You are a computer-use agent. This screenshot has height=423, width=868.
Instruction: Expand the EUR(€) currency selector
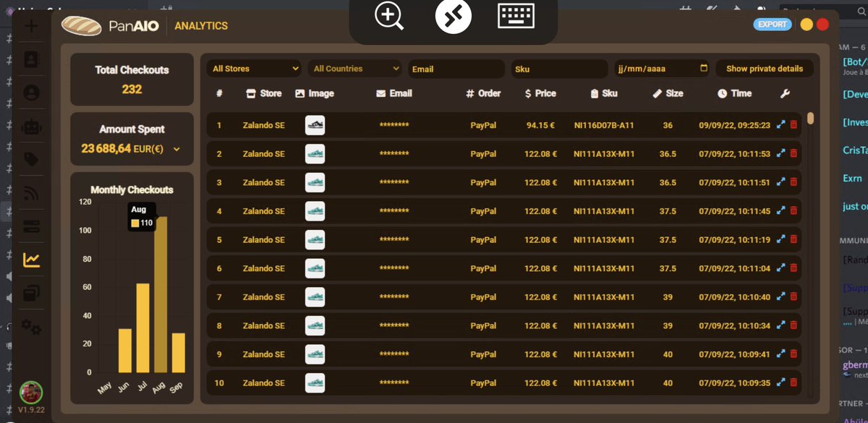[176, 149]
